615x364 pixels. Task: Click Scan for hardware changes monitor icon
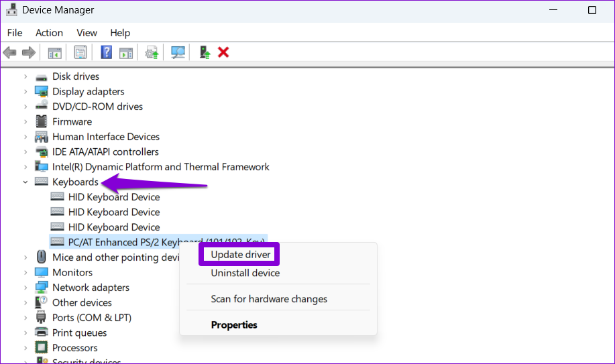tap(178, 52)
